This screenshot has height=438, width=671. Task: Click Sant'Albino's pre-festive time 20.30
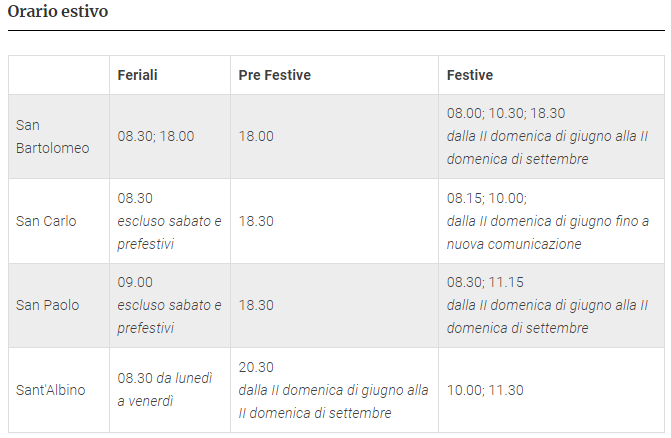[256, 368]
